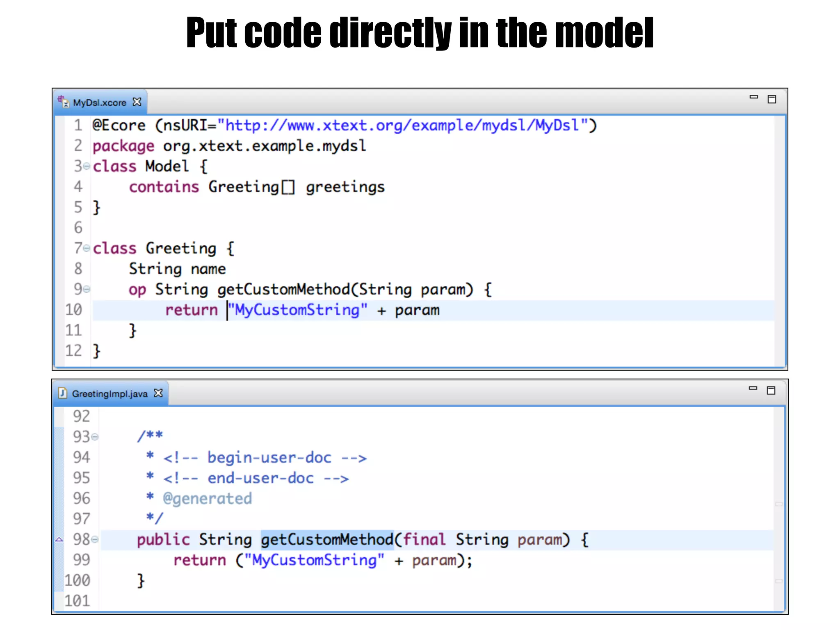Click the GreetingImpl.java file icon
This screenshot has height=630, width=840.
pos(63,393)
